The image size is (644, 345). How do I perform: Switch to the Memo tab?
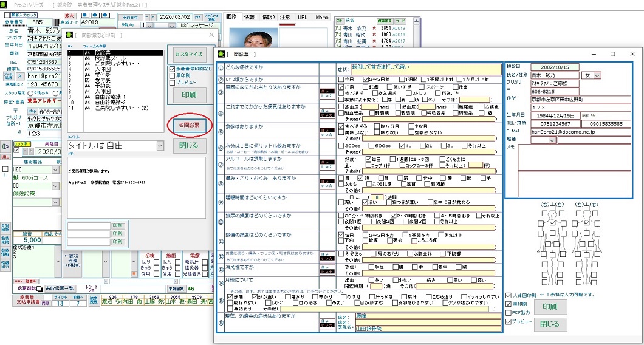click(321, 17)
